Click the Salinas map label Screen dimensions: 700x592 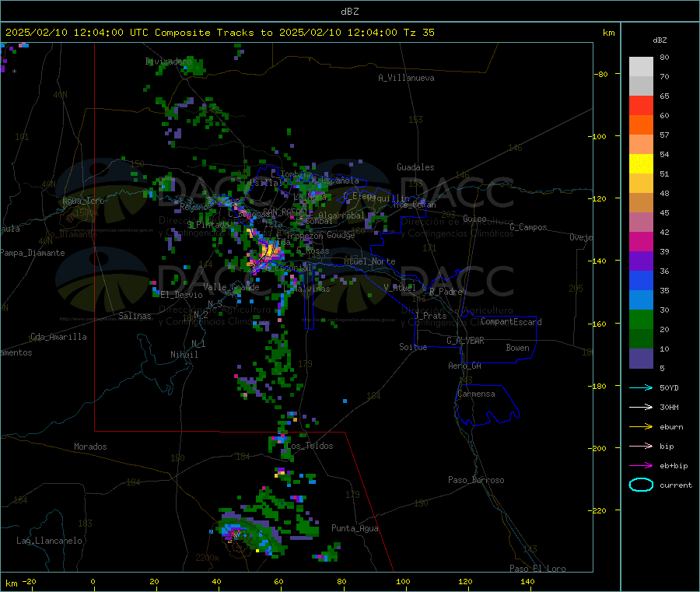tap(135, 316)
